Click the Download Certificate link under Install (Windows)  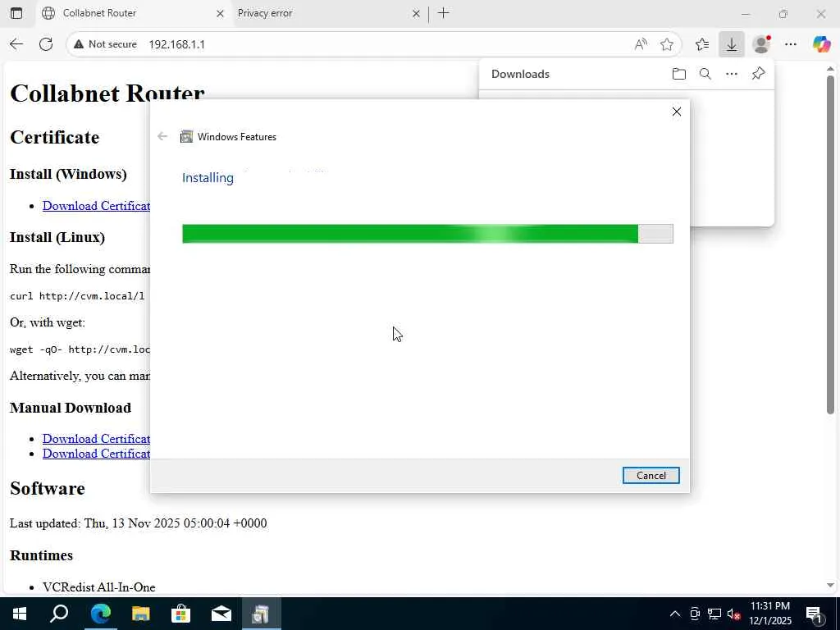pos(97,206)
